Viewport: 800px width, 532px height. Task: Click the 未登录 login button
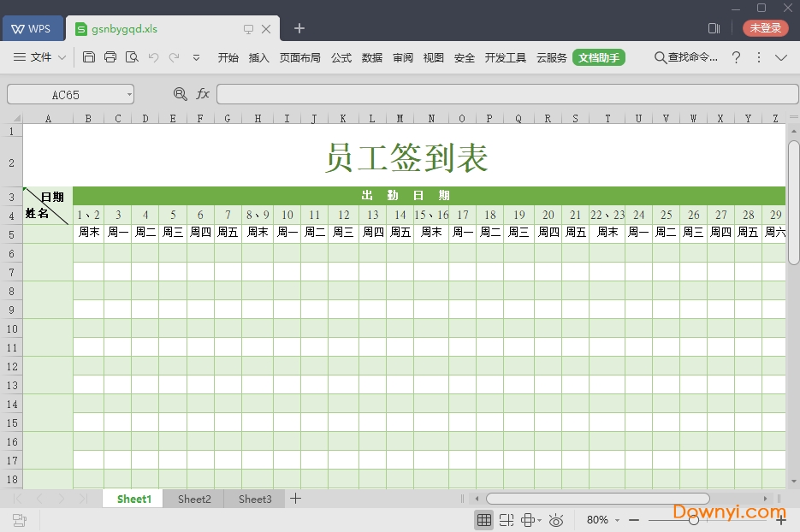coord(765,27)
